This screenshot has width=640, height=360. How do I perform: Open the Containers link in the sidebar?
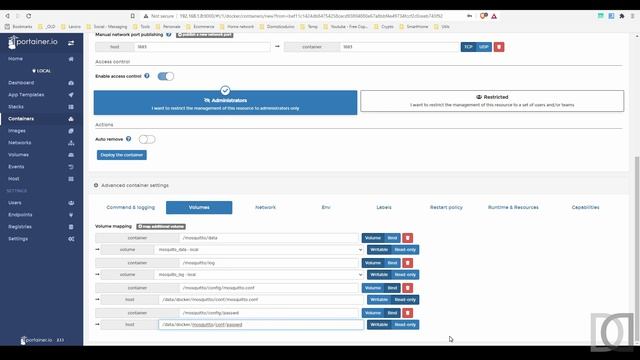click(x=21, y=119)
